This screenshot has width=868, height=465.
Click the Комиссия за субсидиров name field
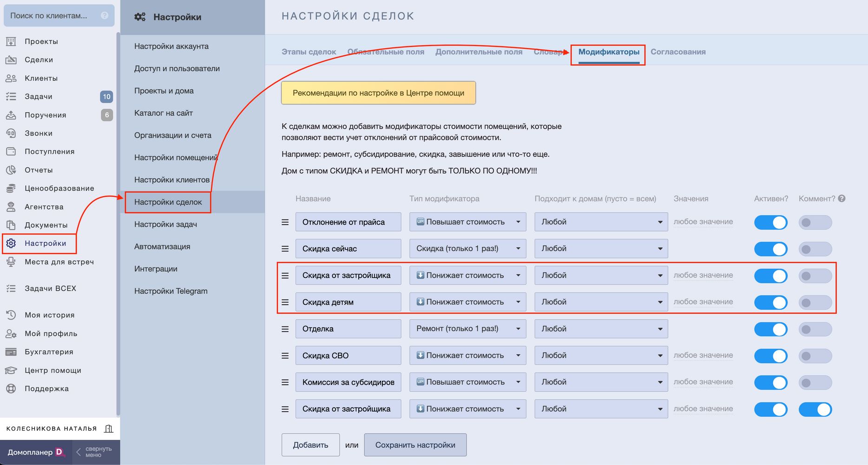pos(348,382)
